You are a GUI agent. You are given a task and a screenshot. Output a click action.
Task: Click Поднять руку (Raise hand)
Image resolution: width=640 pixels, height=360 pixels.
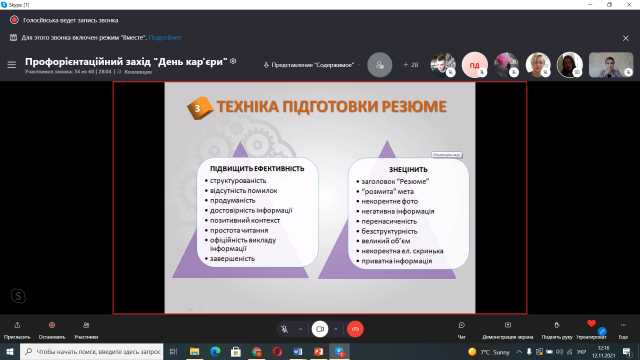coord(557,330)
